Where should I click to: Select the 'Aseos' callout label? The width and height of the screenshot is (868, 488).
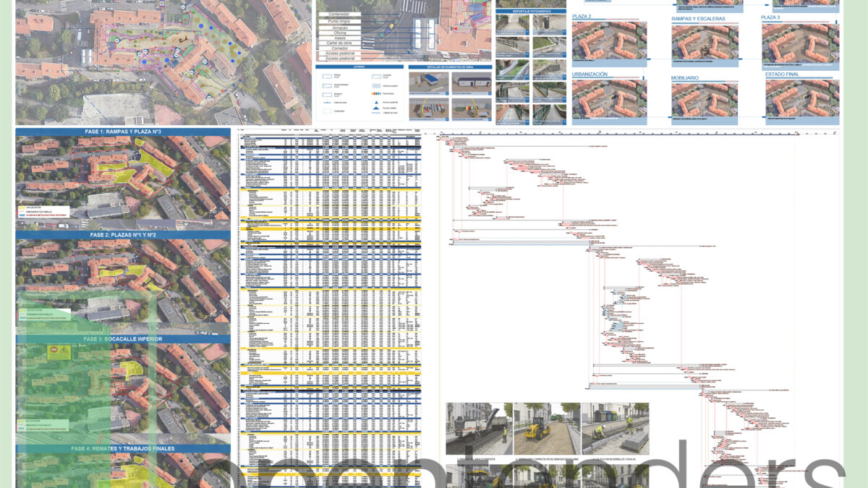340,39
